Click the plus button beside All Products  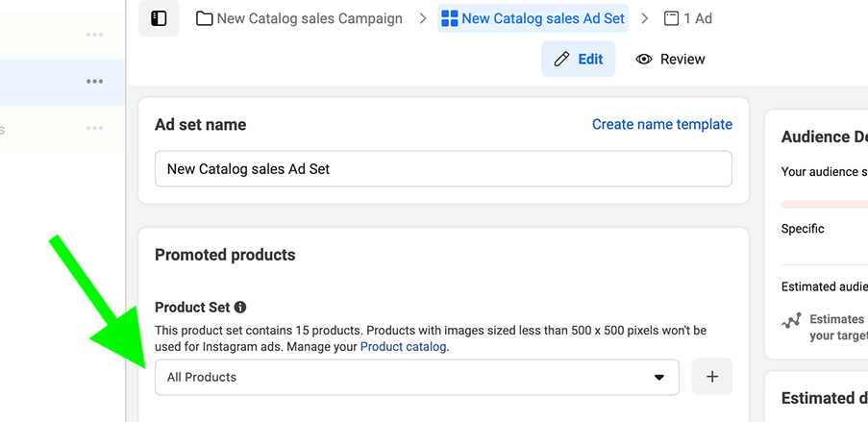[x=712, y=377]
